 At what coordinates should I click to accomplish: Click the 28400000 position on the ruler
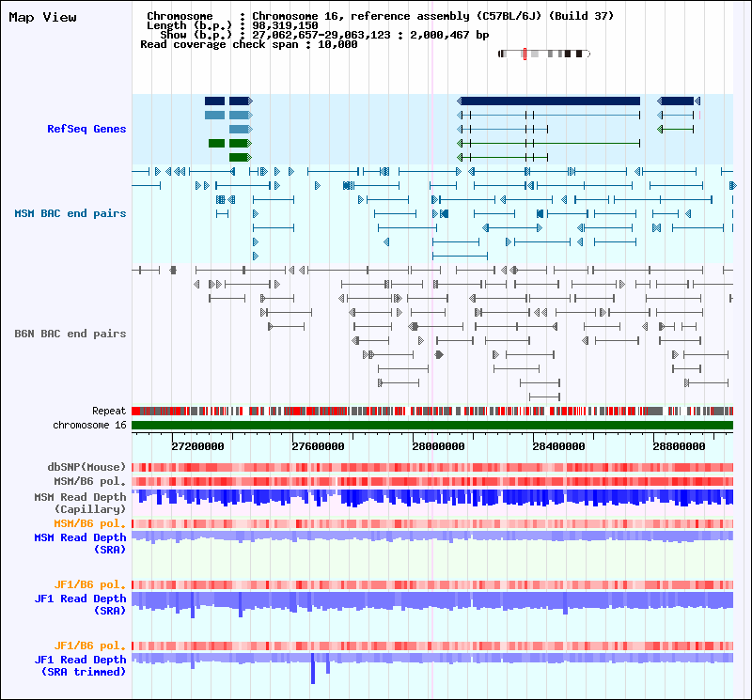click(x=558, y=446)
